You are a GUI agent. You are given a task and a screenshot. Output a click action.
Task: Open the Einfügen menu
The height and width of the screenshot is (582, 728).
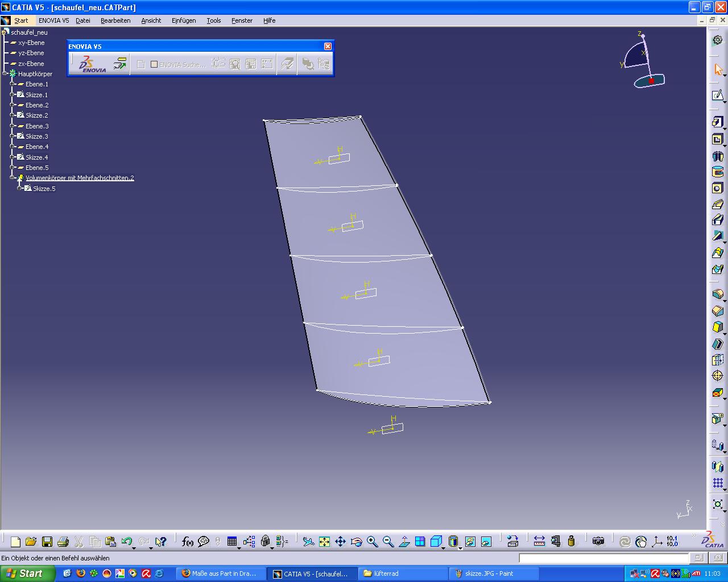[184, 20]
